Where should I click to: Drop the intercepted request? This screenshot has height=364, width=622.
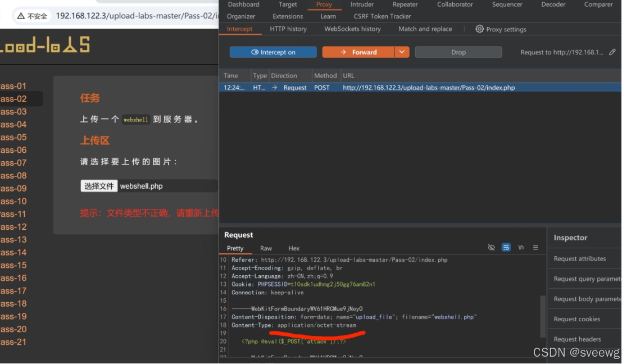point(458,52)
